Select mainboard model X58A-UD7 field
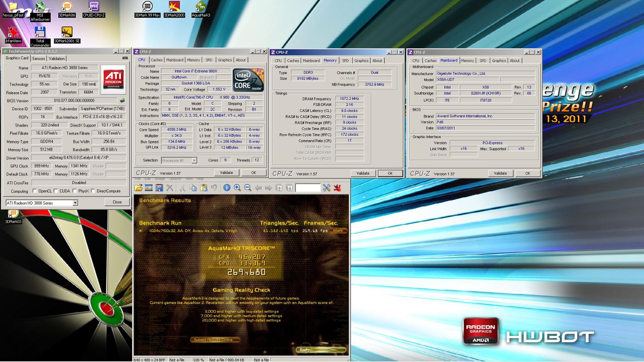Image resolution: width=644 pixels, height=362 pixels. 468,80
